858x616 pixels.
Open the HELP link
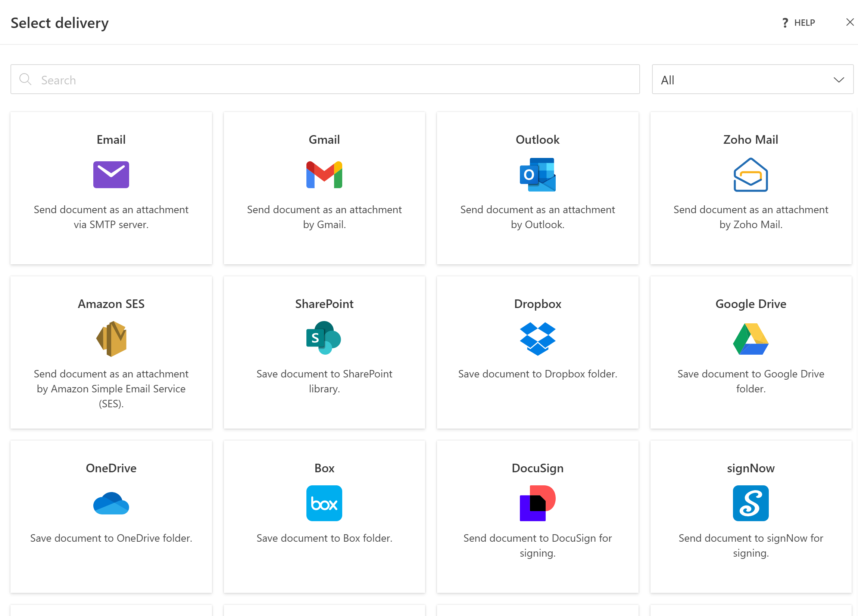[x=804, y=23]
